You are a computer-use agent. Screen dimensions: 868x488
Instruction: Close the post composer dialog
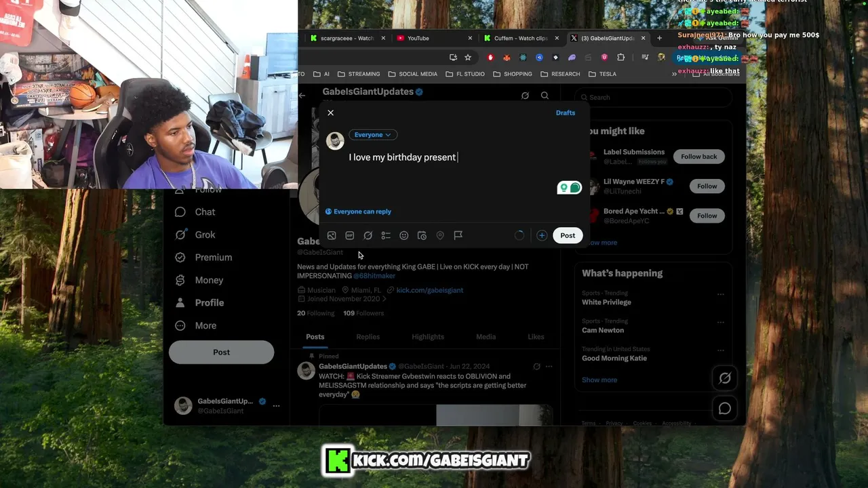click(x=330, y=113)
